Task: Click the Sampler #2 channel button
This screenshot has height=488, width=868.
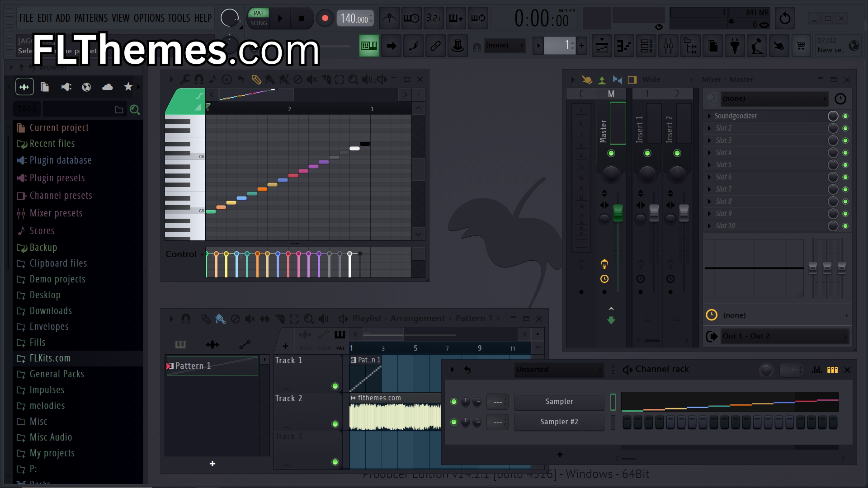Action: [x=559, y=422]
